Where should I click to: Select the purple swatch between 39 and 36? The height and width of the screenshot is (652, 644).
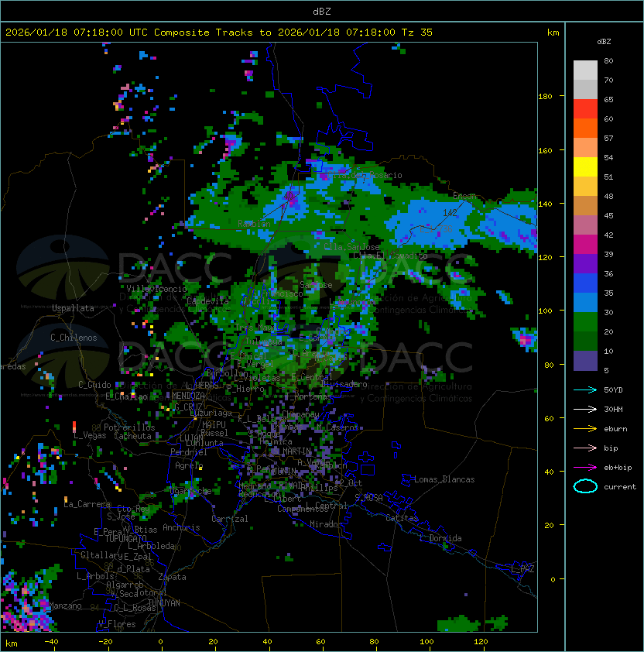(585, 263)
